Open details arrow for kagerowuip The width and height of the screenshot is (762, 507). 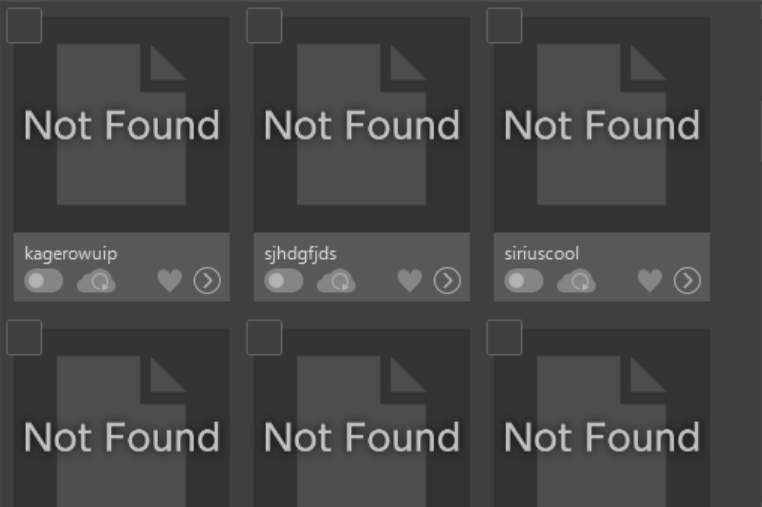(x=207, y=280)
